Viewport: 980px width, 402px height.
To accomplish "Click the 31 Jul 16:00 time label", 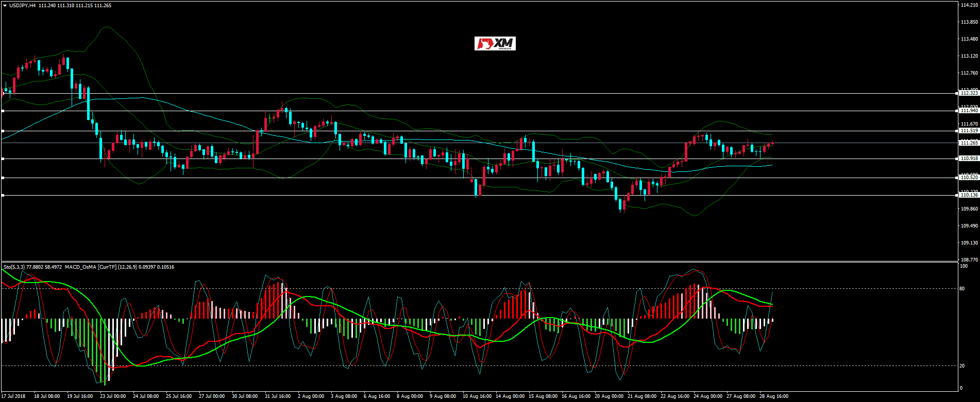I will tap(278, 396).
